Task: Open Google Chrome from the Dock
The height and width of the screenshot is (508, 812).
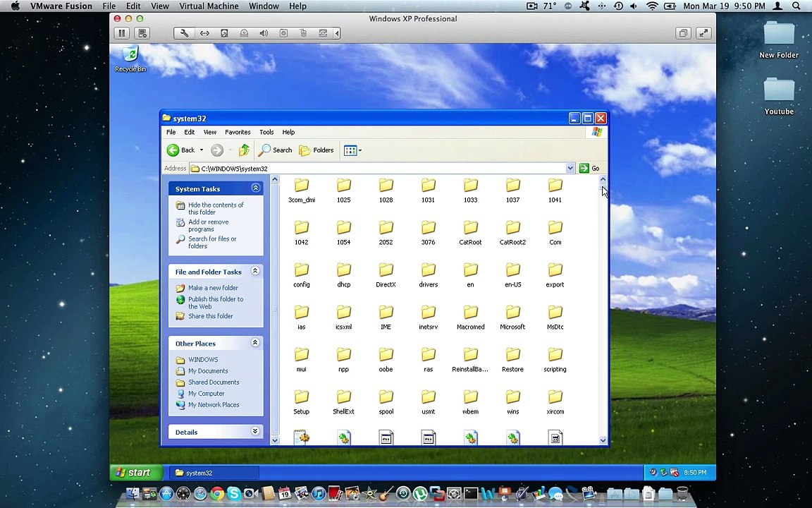Action: 217,493
